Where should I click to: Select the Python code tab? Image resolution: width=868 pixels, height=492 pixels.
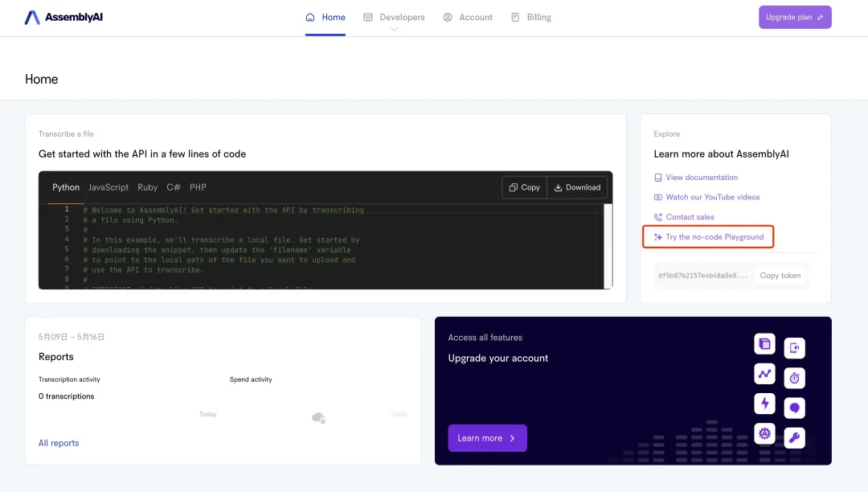coord(66,187)
